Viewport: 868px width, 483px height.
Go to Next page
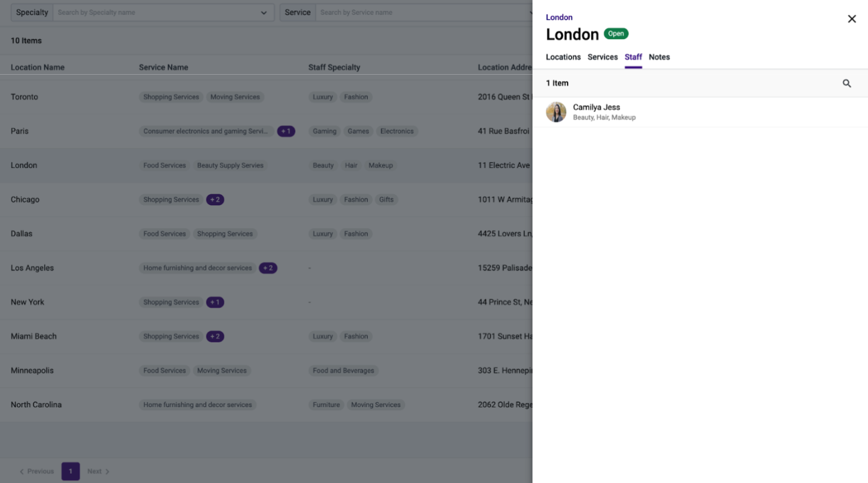click(x=98, y=471)
